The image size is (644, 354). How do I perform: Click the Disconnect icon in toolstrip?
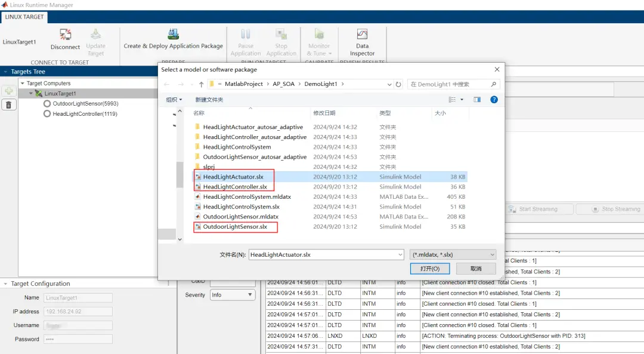[66, 34]
